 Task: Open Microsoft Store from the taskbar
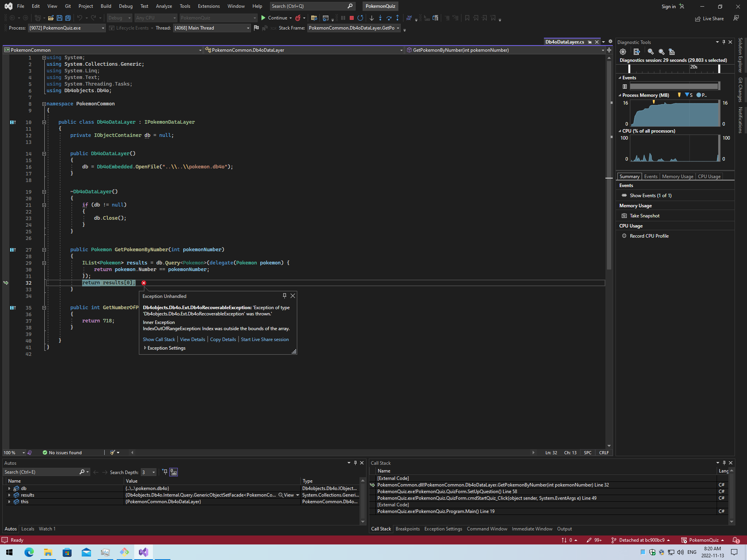tap(67, 552)
